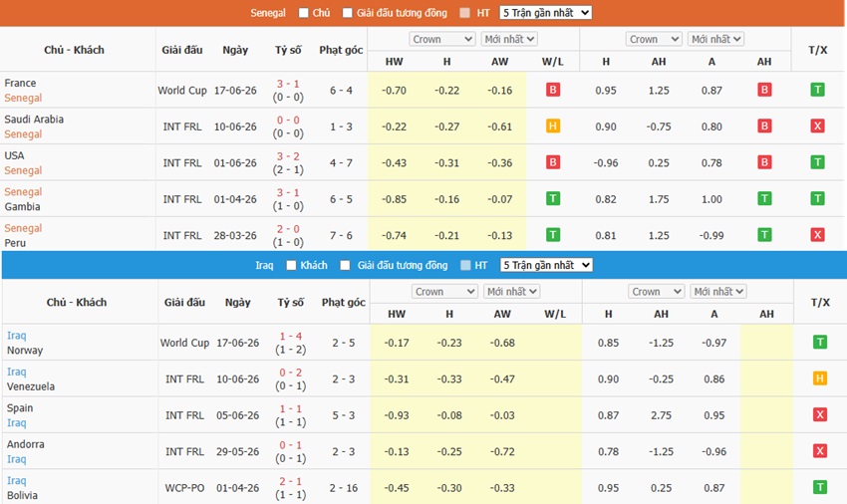Click the T/X badge X in Saudi Arabia row
Screen dimensions: 847x504
[x=817, y=126]
